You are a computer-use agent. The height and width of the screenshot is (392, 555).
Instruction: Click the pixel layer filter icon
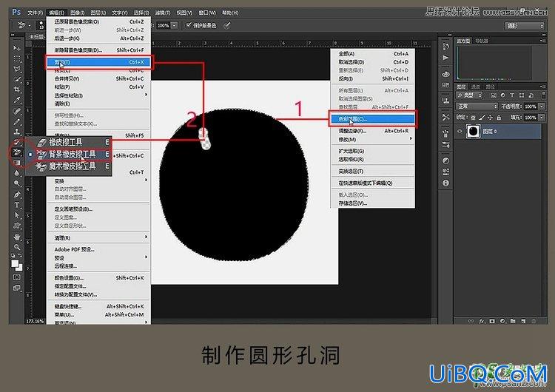tap(494, 95)
